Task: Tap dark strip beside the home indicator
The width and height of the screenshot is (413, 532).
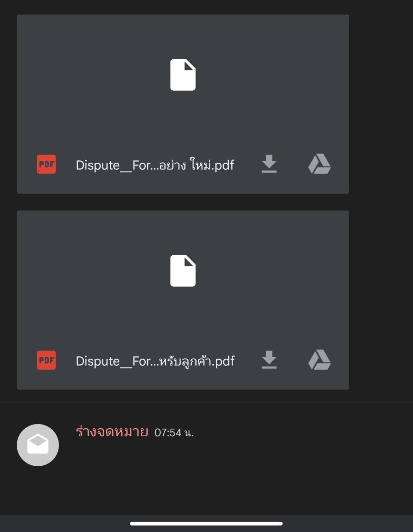Action: (344, 523)
